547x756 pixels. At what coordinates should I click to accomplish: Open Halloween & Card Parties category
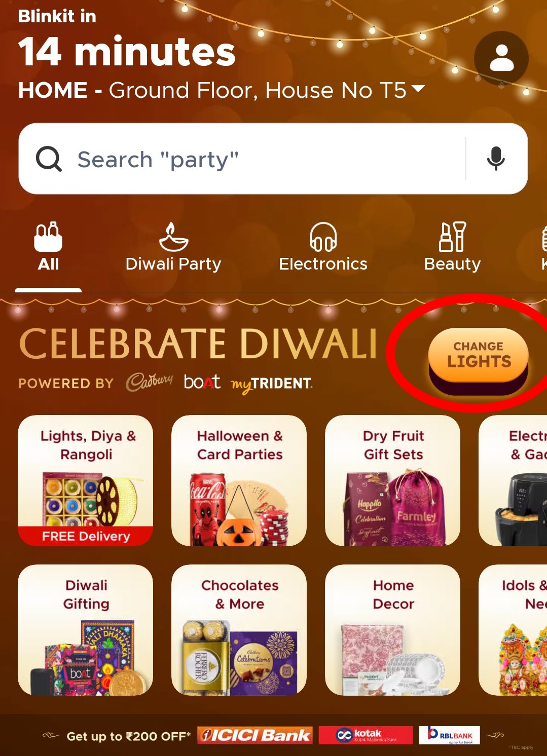239,480
